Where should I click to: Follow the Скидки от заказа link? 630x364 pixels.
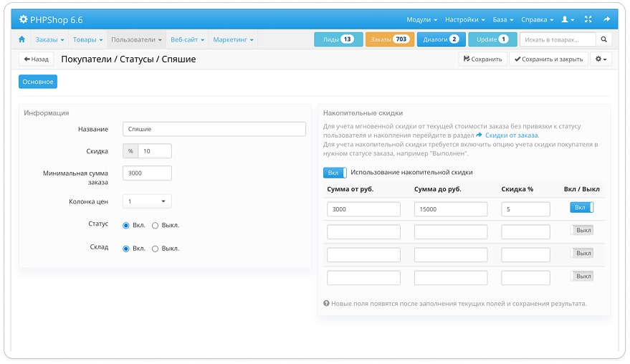click(511, 135)
